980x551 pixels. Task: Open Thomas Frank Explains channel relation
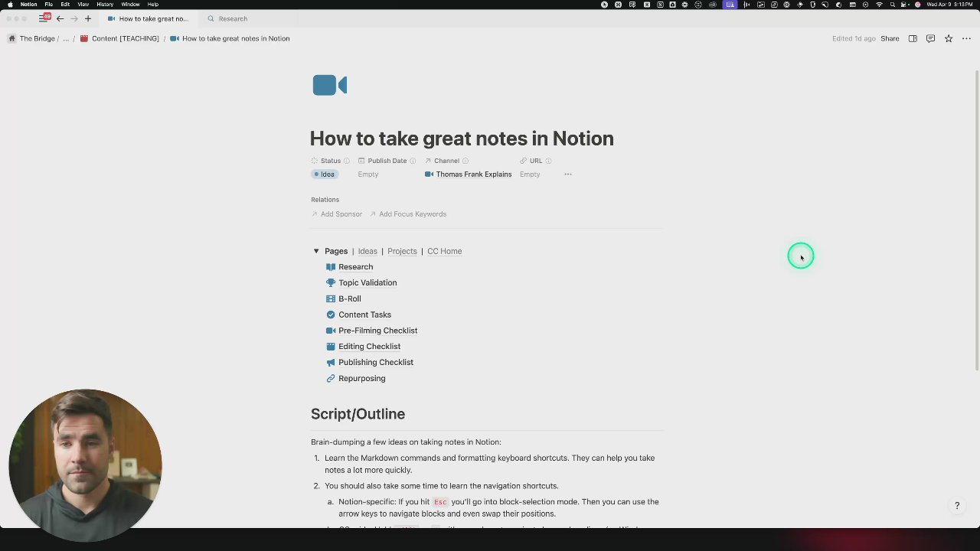point(468,174)
